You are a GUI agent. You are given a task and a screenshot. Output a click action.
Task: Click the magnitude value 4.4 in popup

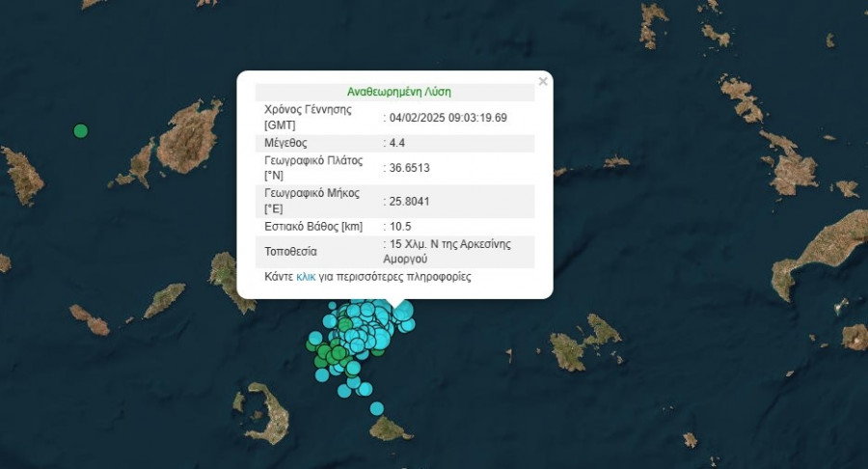click(394, 143)
